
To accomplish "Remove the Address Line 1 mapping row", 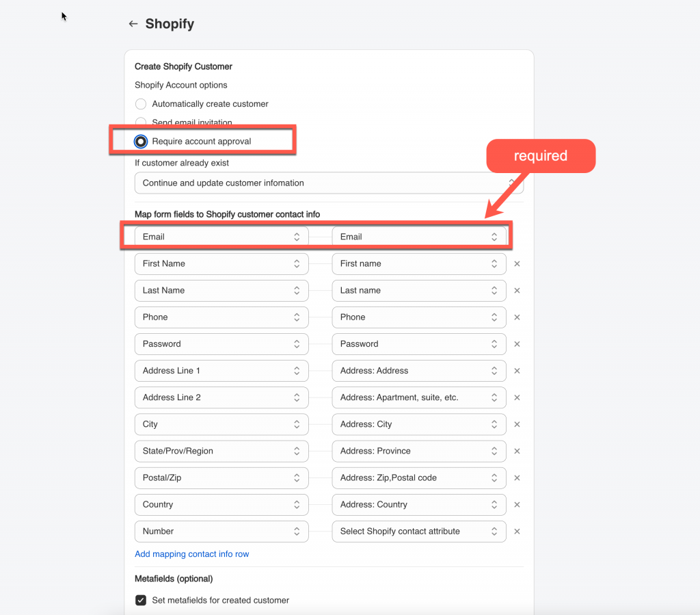I will [517, 371].
